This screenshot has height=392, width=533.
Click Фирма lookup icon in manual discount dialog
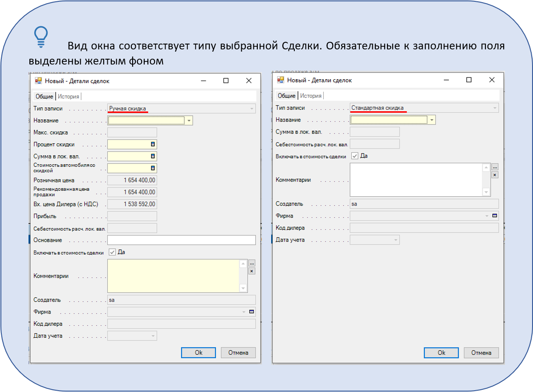pyautogui.click(x=252, y=312)
